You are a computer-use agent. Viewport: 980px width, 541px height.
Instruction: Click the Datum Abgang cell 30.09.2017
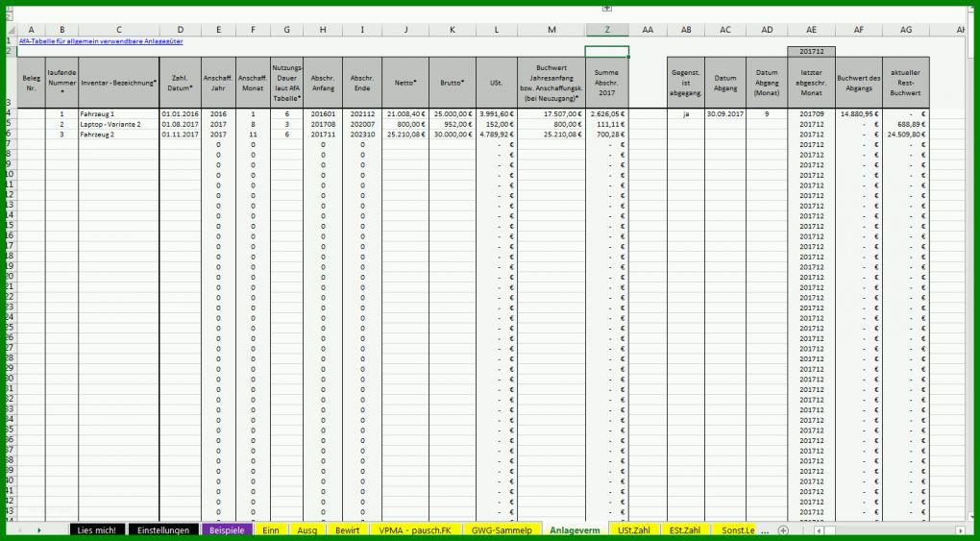[x=725, y=114]
